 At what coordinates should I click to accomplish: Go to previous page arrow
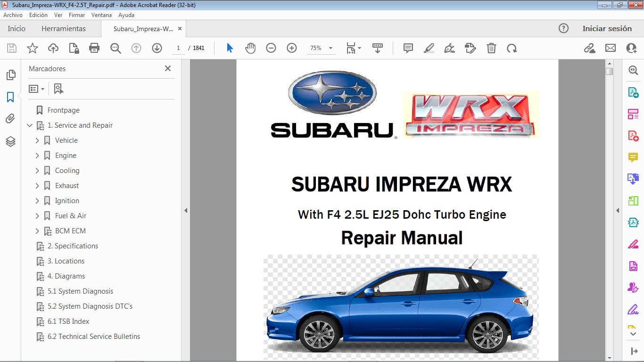click(x=136, y=48)
